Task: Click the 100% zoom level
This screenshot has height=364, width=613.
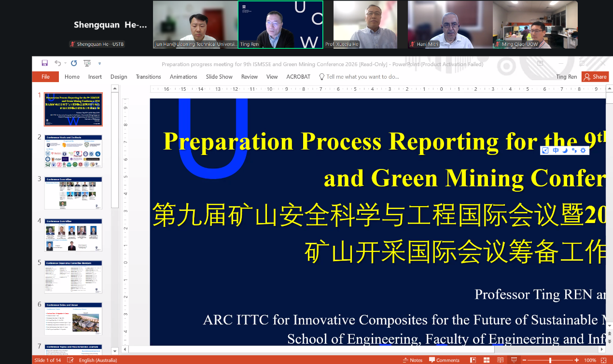Action: click(x=590, y=360)
